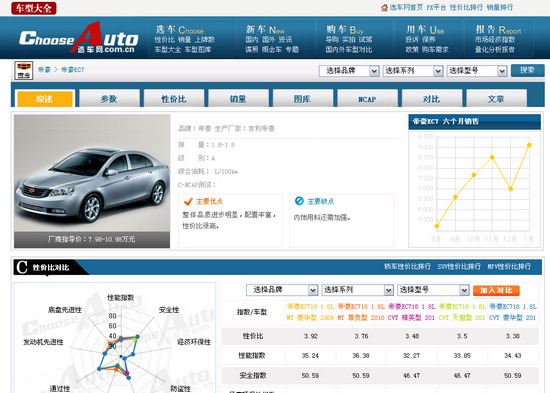Open the 轿车性价比排行 link
This screenshot has height=393, width=550.
coord(407,266)
